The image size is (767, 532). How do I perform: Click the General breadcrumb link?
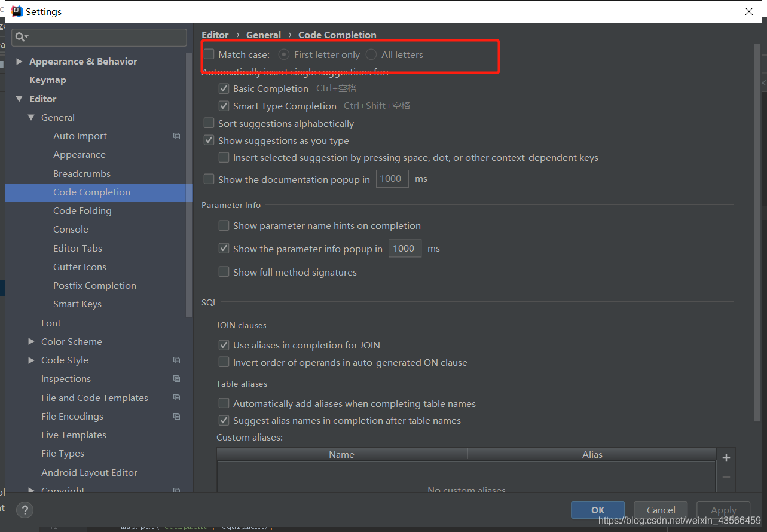pyautogui.click(x=264, y=35)
